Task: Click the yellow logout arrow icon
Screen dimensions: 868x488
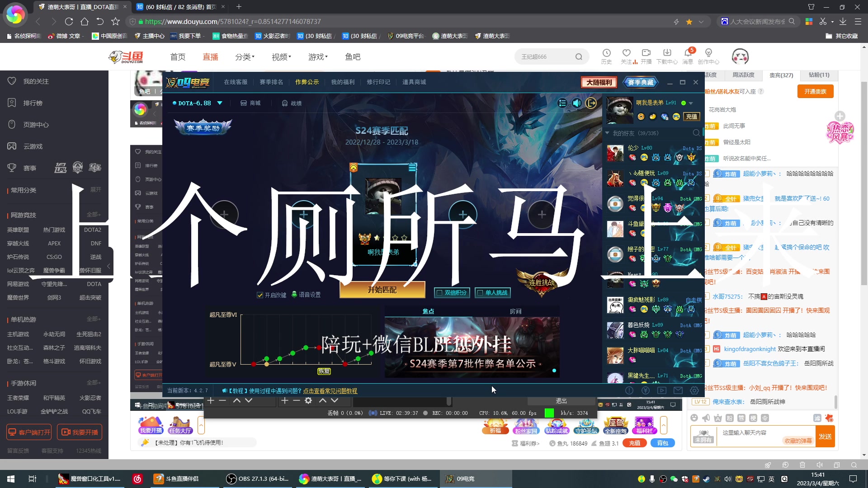Action: [x=591, y=103]
